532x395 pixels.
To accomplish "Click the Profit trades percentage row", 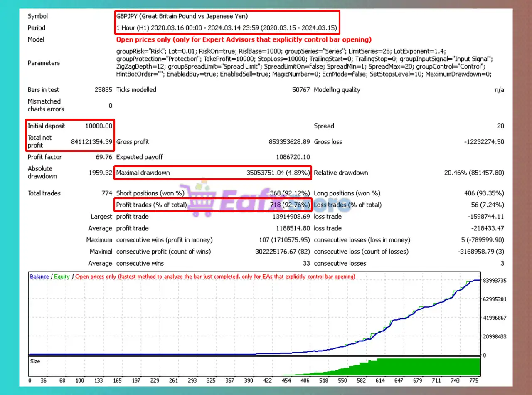I will [x=213, y=205].
